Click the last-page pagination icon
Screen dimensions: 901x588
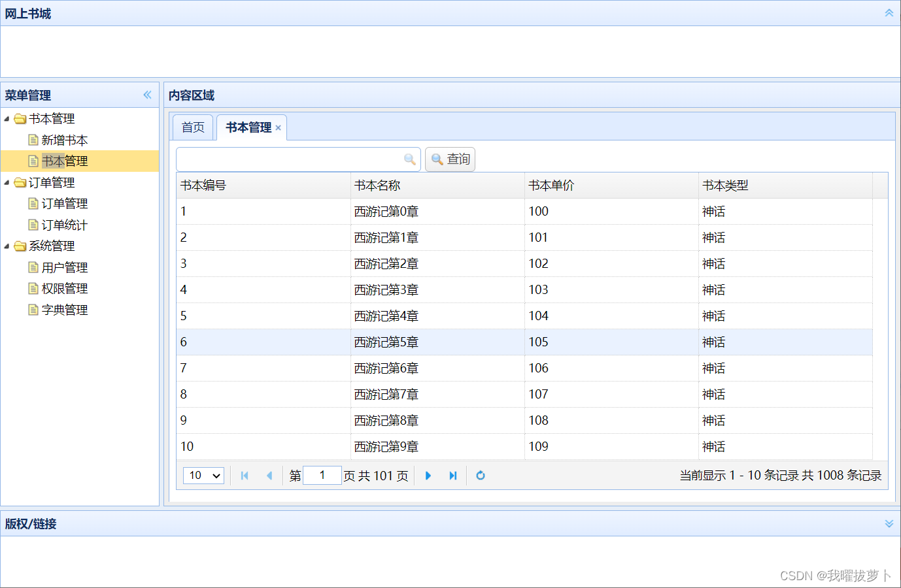click(x=454, y=476)
